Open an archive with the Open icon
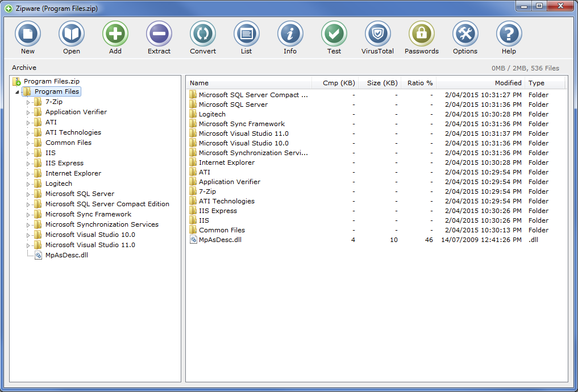This screenshot has height=392, width=578. (72, 34)
